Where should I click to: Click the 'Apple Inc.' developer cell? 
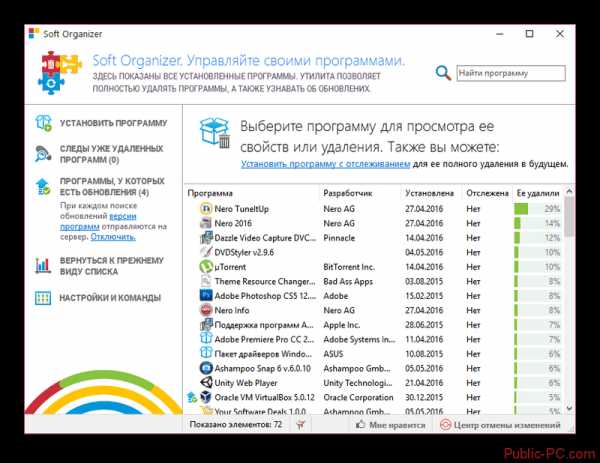(341, 325)
